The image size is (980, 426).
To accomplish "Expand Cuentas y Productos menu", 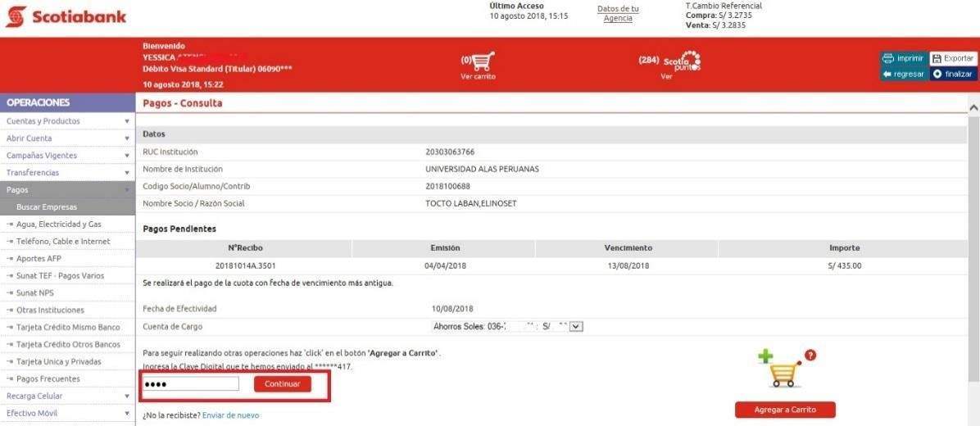I will tap(67, 121).
